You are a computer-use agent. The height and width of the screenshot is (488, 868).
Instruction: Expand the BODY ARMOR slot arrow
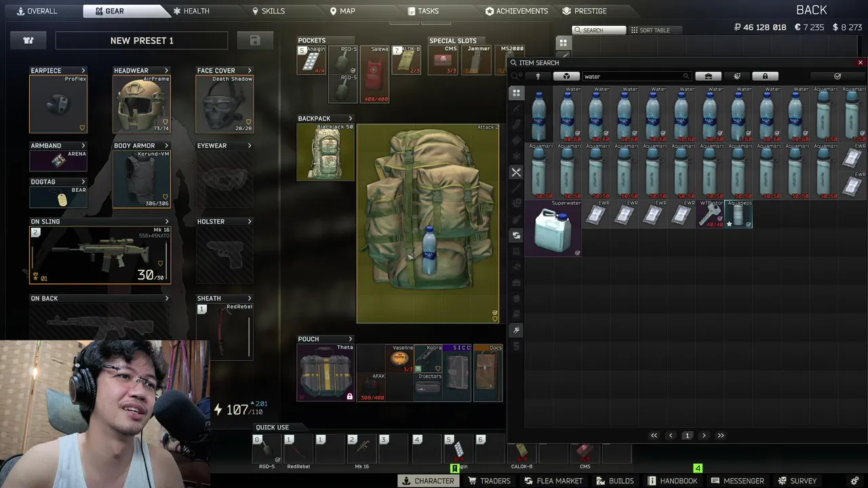coord(166,146)
